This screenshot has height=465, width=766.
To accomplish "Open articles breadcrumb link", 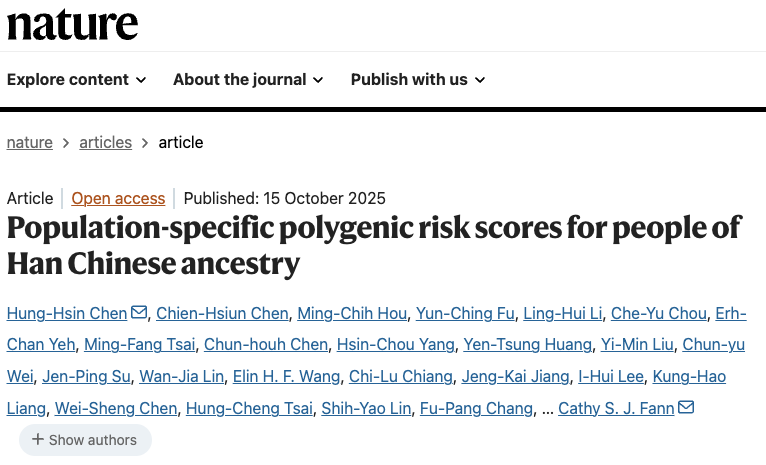I will point(106,143).
